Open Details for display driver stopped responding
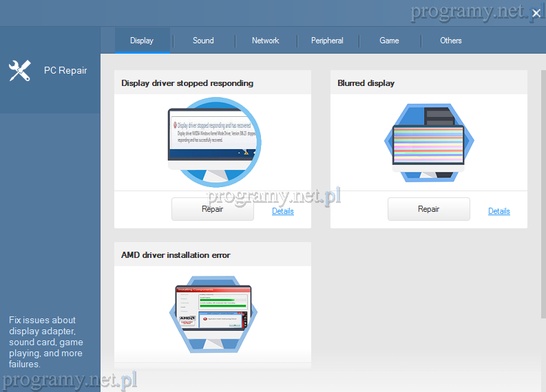Viewport: 546px width, 392px height. point(283,211)
